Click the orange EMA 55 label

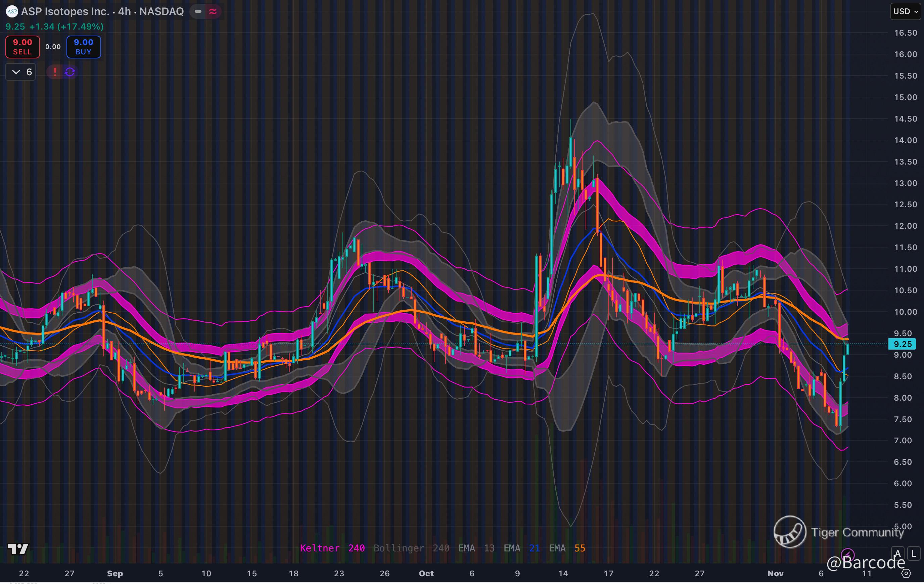[567, 548]
